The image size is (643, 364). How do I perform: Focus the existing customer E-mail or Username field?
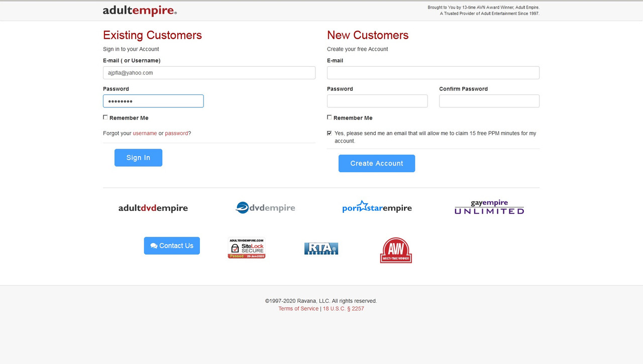(x=209, y=73)
